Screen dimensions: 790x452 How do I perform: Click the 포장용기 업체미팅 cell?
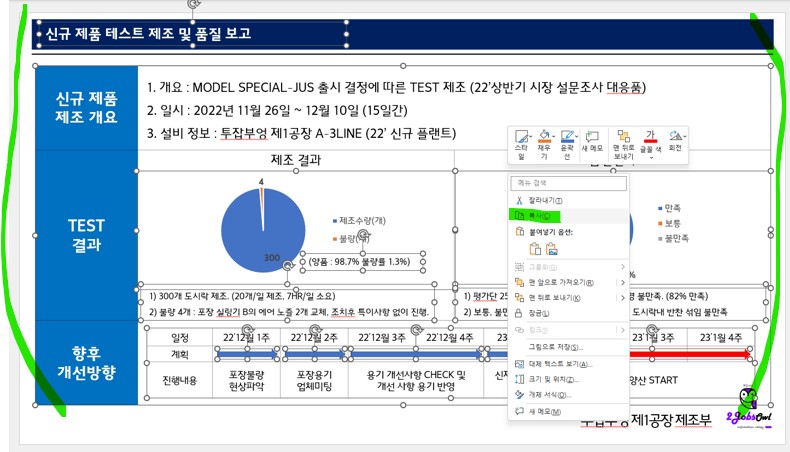(x=314, y=380)
